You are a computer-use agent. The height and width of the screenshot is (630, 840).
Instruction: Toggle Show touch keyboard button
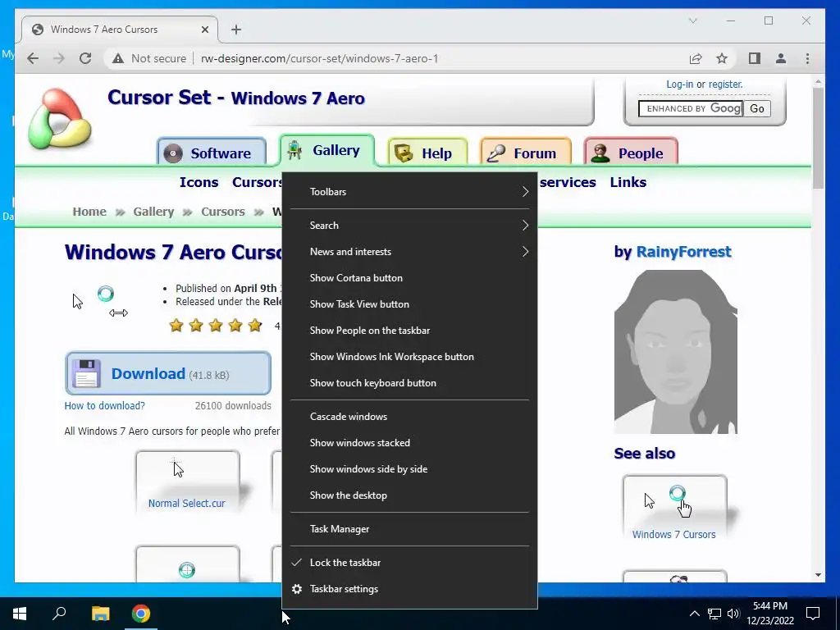[409, 383]
